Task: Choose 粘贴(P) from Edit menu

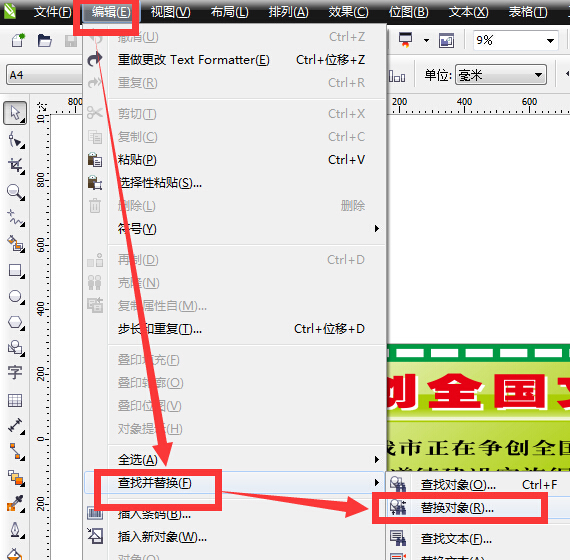Action: (235, 160)
